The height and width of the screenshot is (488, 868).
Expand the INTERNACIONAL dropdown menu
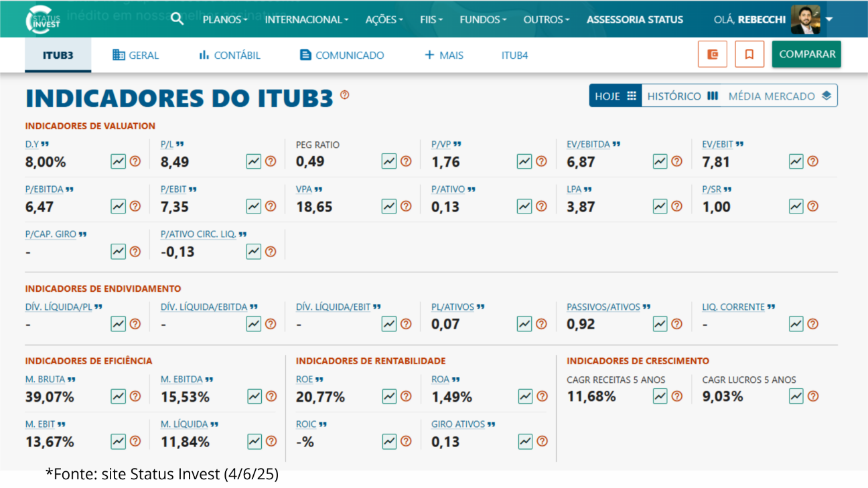[x=307, y=19]
